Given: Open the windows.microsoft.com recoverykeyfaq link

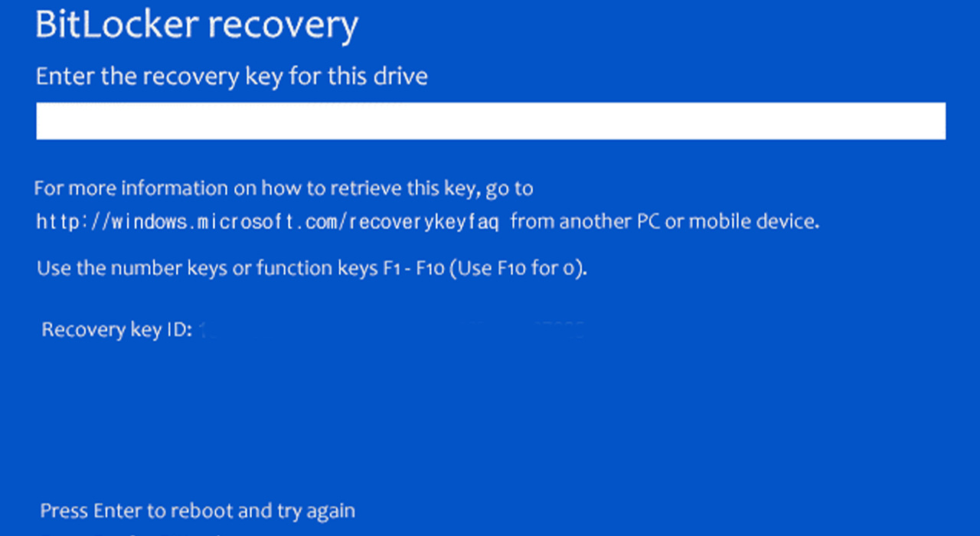Looking at the screenshot, I should [x=268, y=222].
